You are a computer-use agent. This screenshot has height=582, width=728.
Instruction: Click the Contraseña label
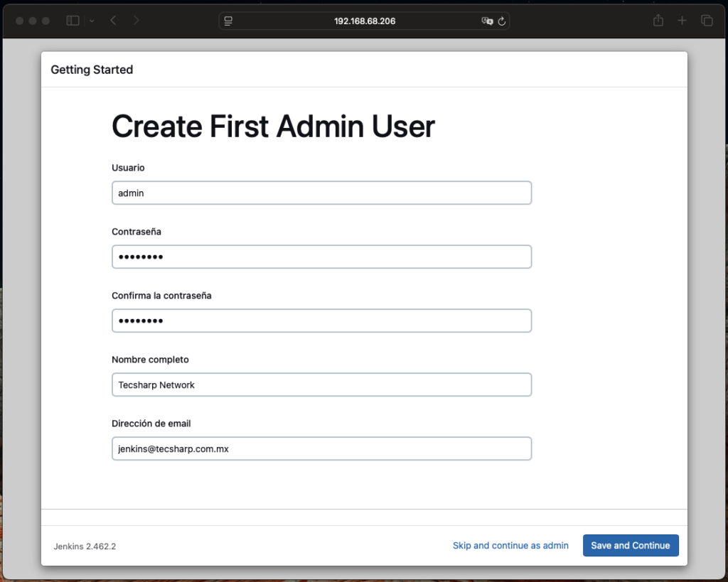click(x=136, y=232)
